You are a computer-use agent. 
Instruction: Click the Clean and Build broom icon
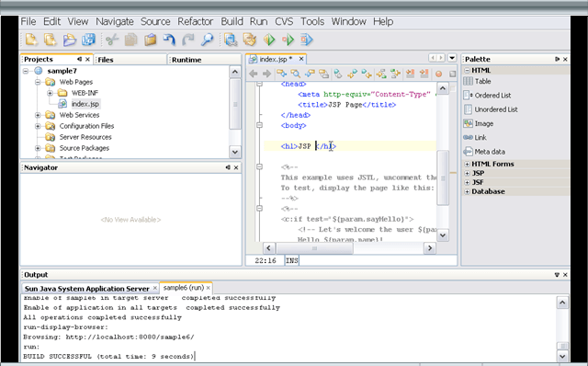(249, 40)
